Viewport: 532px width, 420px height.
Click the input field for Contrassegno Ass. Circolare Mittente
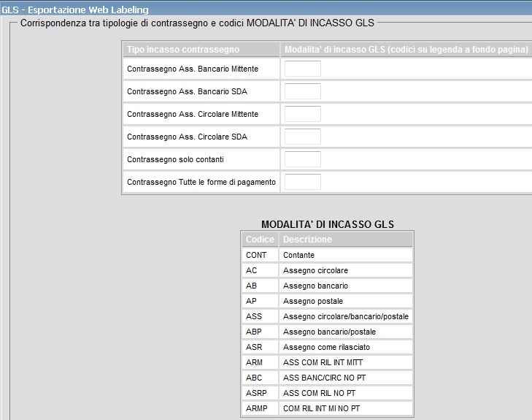303,114
